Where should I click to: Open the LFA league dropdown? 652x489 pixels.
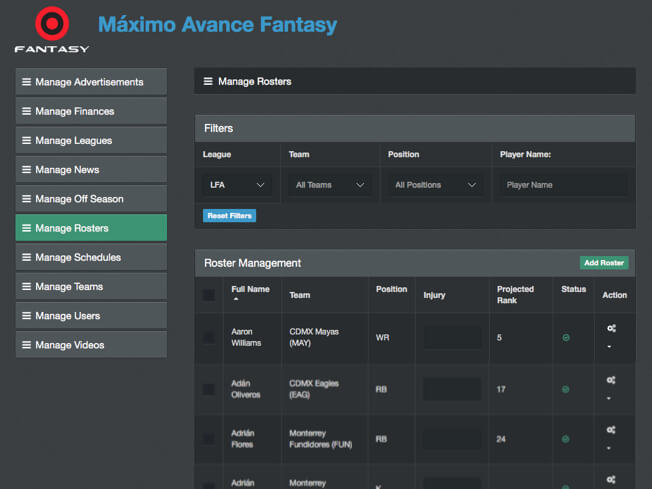point(237,185)
